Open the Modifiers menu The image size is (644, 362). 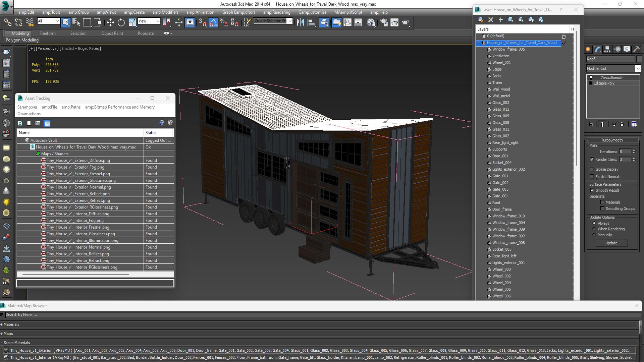(x=166, y=12)
